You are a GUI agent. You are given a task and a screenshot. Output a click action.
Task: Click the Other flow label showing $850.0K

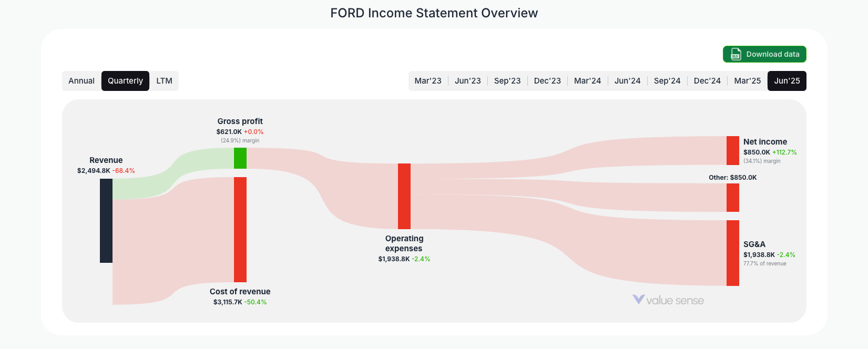(x=733, y=178)
